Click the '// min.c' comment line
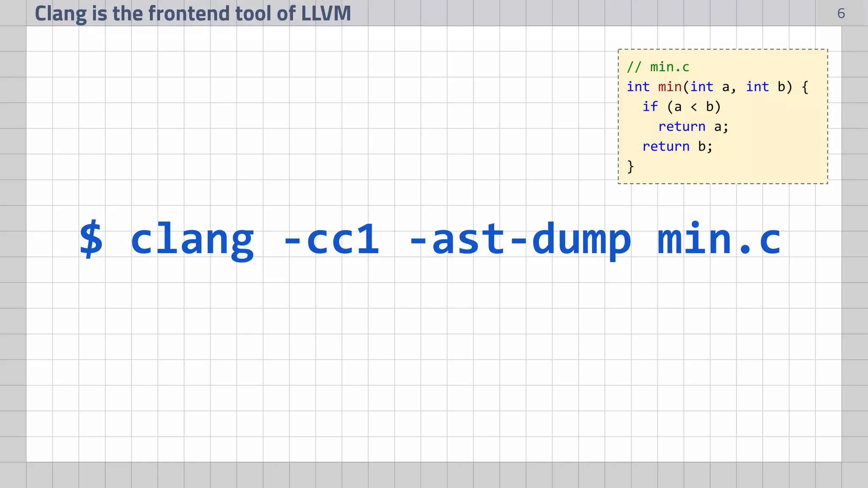The height and width of the screenshot is (488, 868). (658, 67)
